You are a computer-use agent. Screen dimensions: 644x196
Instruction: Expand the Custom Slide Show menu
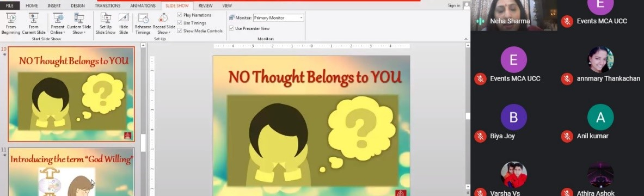[x=79, y=23]
